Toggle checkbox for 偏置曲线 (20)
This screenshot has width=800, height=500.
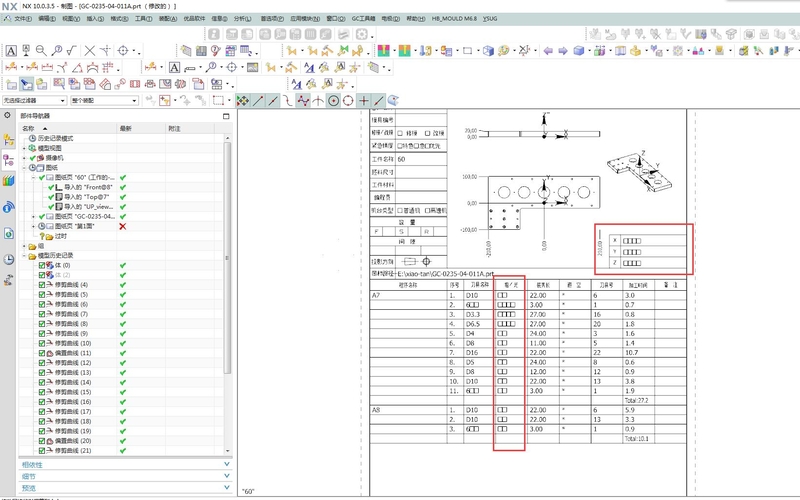[42, 441]
